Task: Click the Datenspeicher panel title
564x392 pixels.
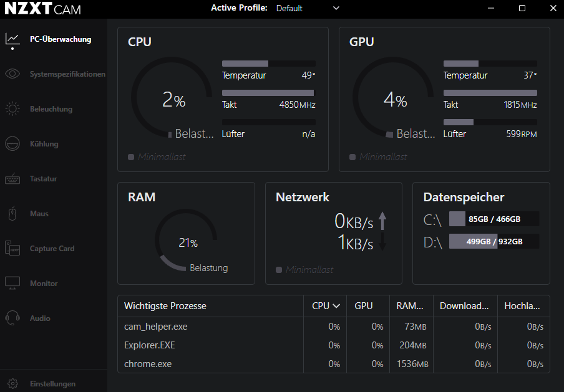Action: coord(464,198)
